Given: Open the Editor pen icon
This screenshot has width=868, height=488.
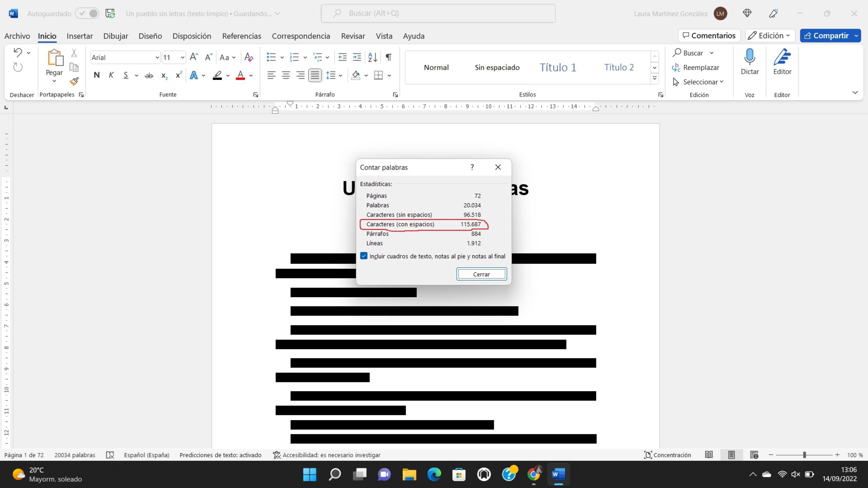Looking at the screenshot, I should pos(782,57).
